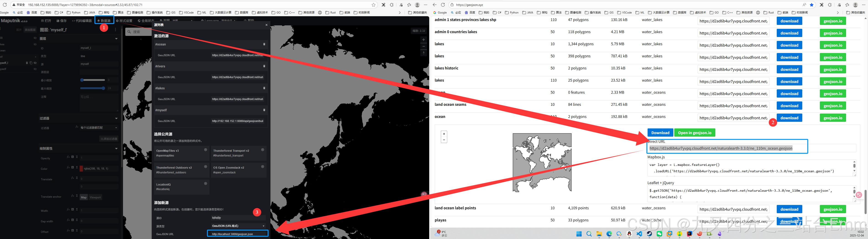868x239 pixels.
Task: Collapse the 绘制属性 section
Action: click(116, 149)
